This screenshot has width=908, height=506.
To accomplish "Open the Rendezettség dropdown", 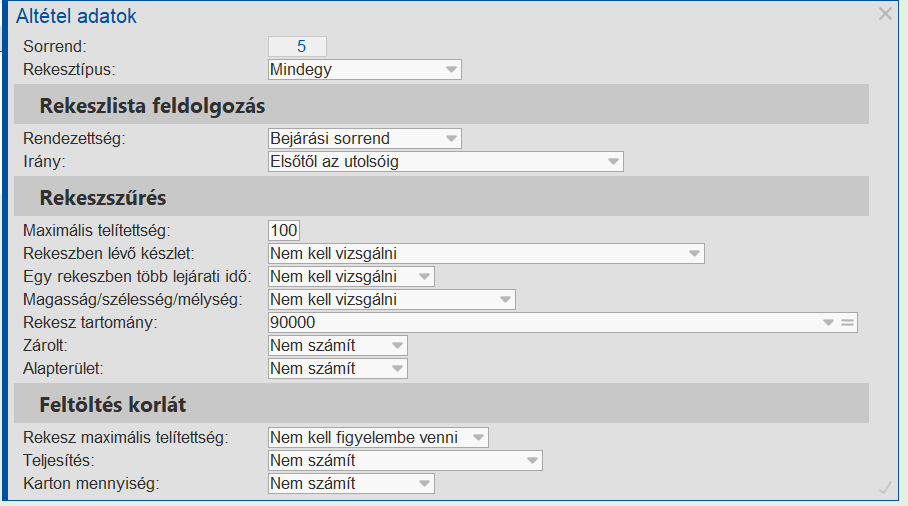I will coord(451,139).
